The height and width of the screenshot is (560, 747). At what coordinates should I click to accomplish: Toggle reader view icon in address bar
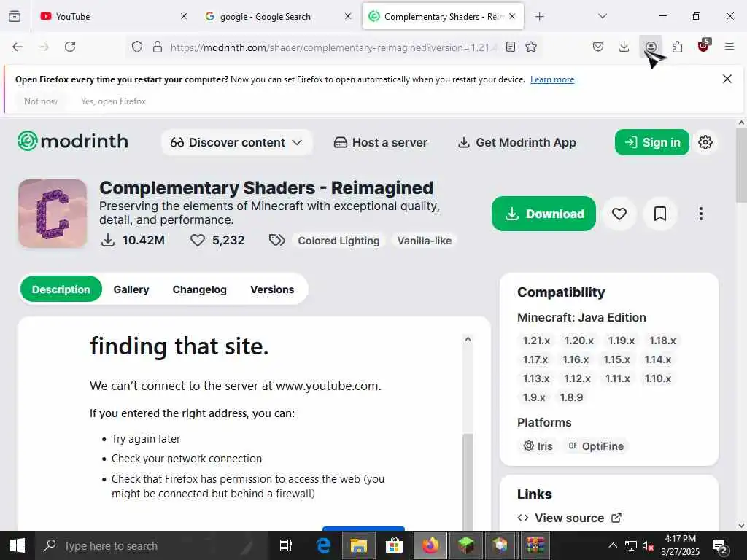(x=511, y=47)
